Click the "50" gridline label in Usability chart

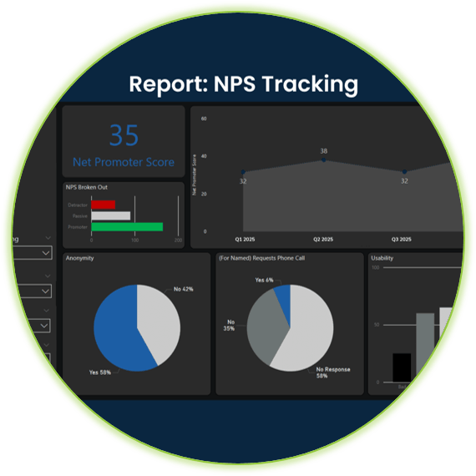coord(377,325)
